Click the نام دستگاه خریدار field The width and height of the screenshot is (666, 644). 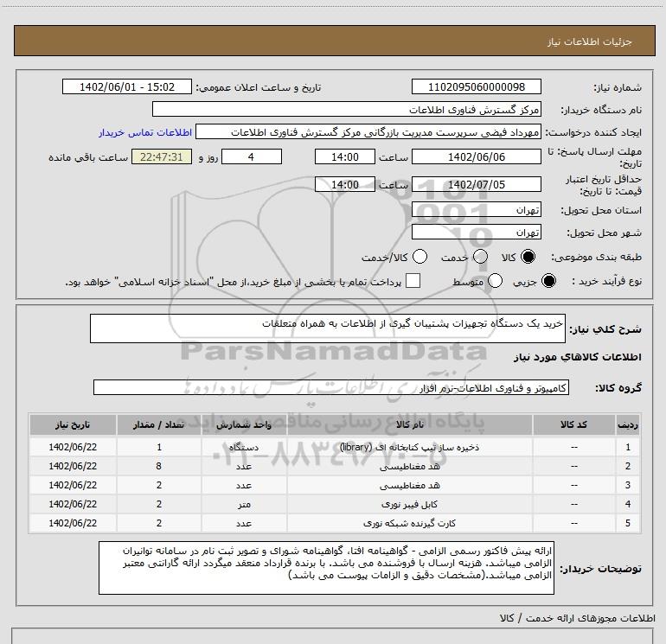click(x=347, y=109)
